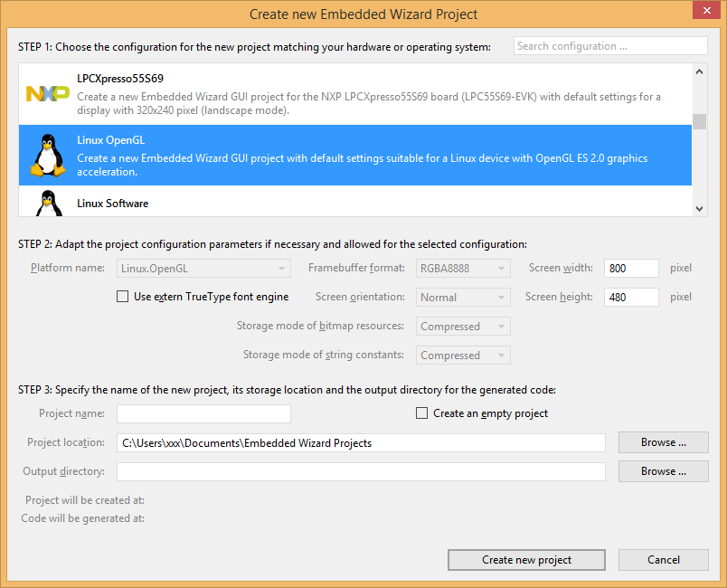Click the Linux Software penguin icon
727x588 pixels.
click(x=47, y=204)
